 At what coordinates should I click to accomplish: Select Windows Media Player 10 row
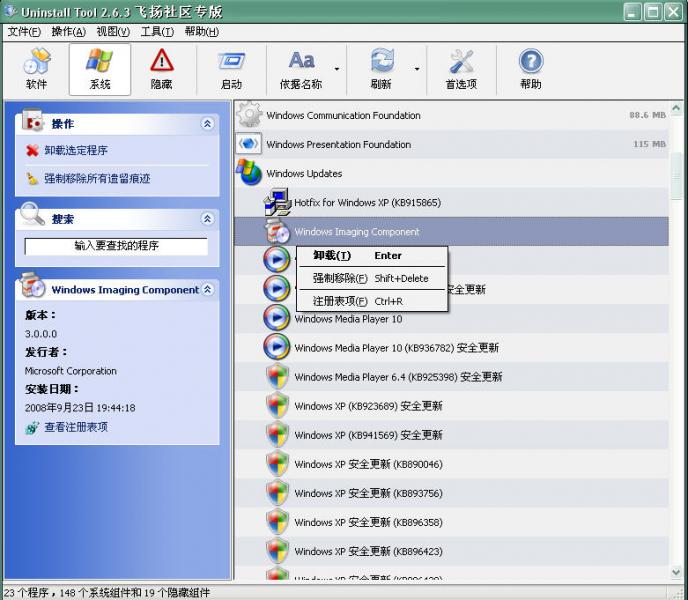point(452,318)
